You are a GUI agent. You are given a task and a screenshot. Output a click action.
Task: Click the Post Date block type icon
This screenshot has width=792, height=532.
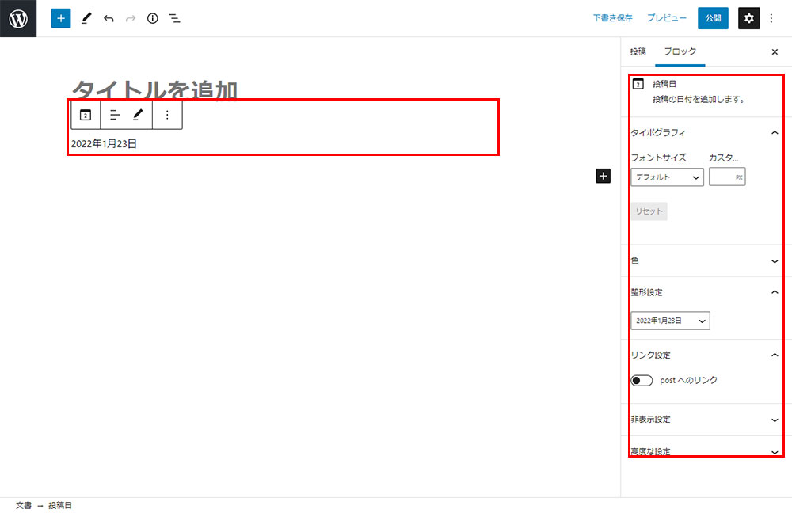pyautogui.click(x=86, y=115)
